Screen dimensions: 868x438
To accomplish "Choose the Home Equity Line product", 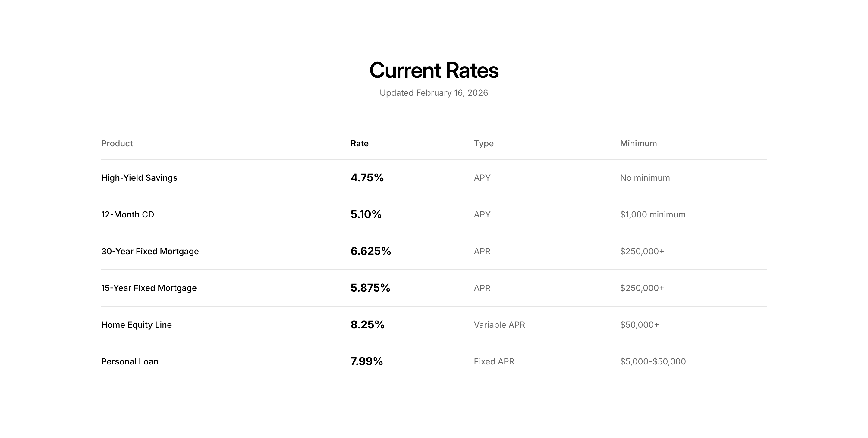I will tap(137, 324).
